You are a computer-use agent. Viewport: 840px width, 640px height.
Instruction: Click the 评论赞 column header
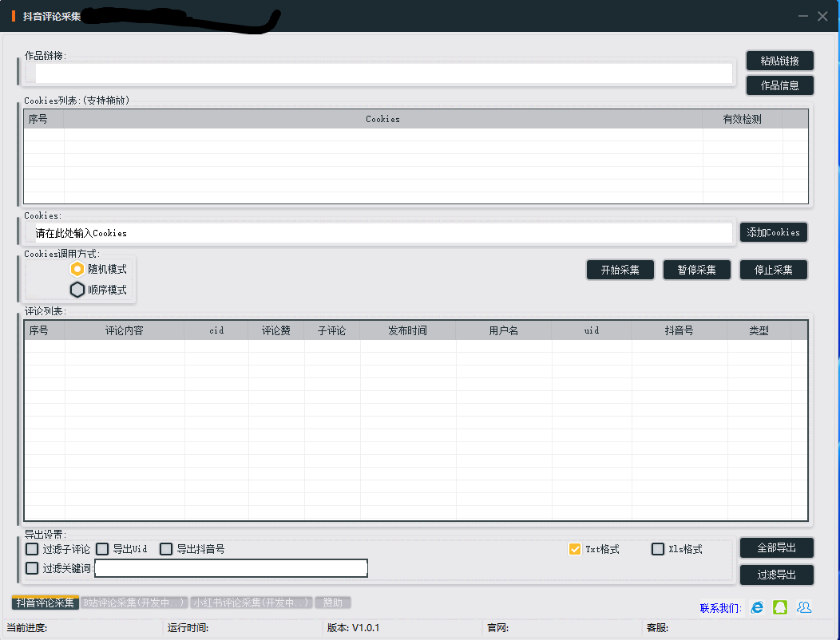[x=276, y=330]
